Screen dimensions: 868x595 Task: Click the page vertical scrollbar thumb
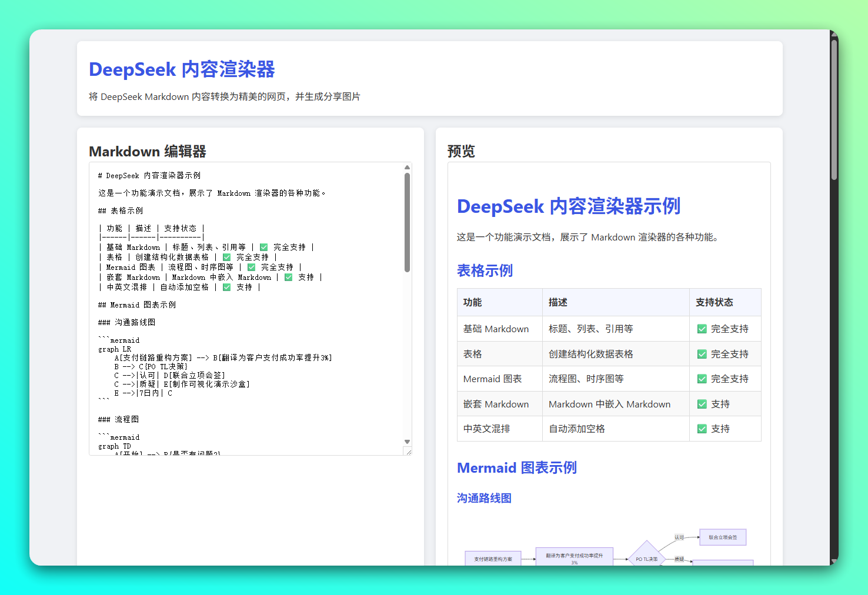coord(834,109)
